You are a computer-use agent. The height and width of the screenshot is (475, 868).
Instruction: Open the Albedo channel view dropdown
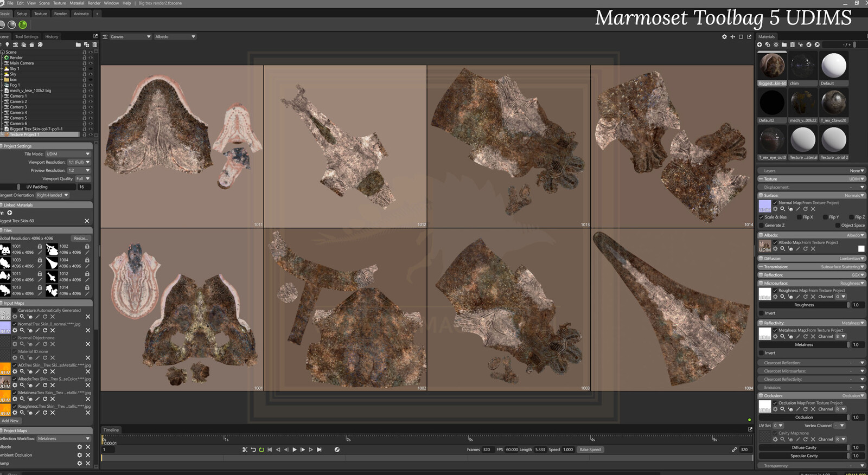coord(175,37)
